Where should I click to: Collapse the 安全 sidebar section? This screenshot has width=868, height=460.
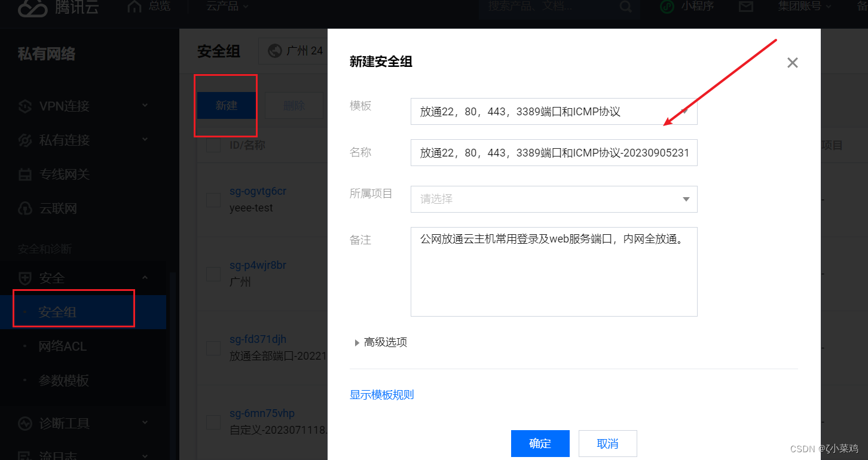pos(144,278)
